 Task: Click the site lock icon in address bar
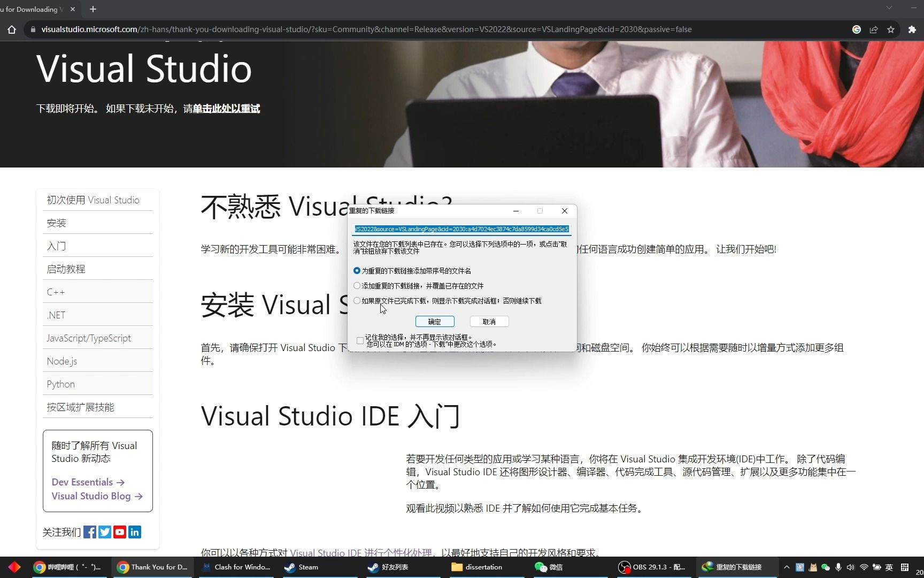pyautogui.click(x=33, y=29)
